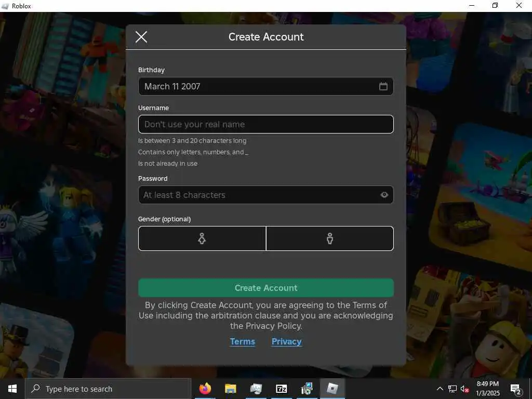Viewport: 532px width, 399px height.
Task: Focus the Password input field
Action: 265,195
